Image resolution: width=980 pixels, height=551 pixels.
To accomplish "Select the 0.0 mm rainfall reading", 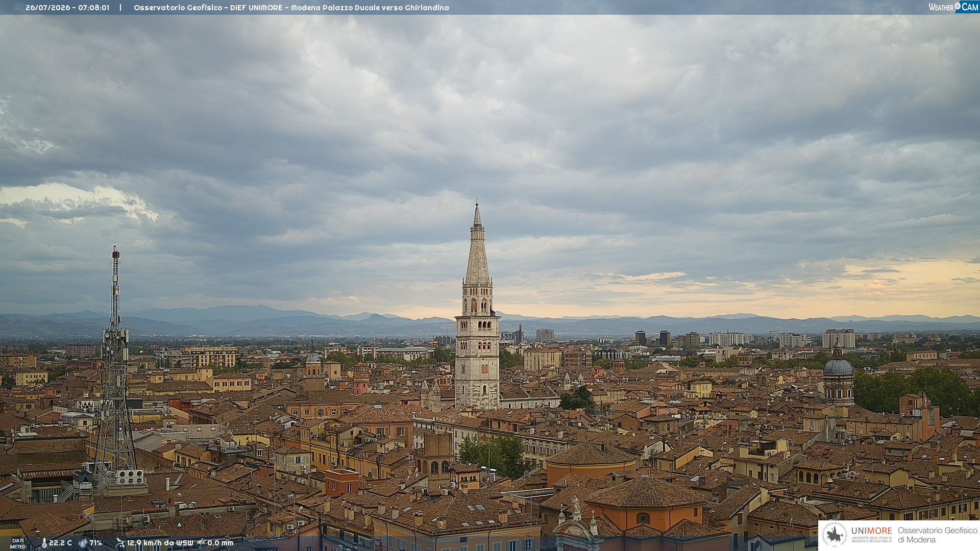I will [220, 543].
